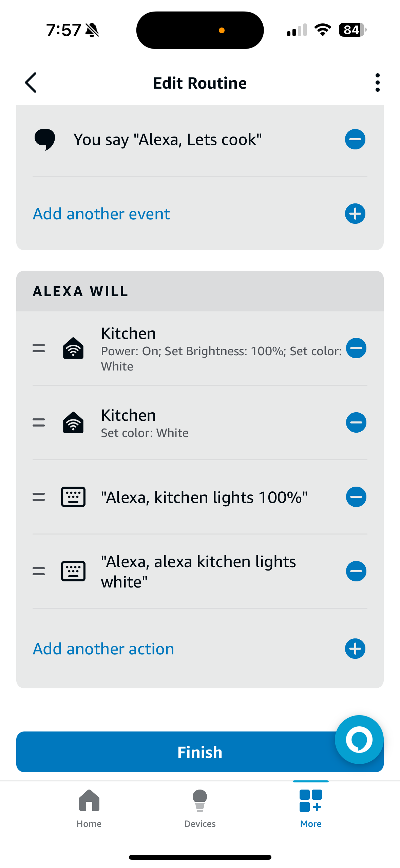Remove the Kitchen Power On brightness action
The width and height of the screenshot is (400, 868).
pos(356,348)
